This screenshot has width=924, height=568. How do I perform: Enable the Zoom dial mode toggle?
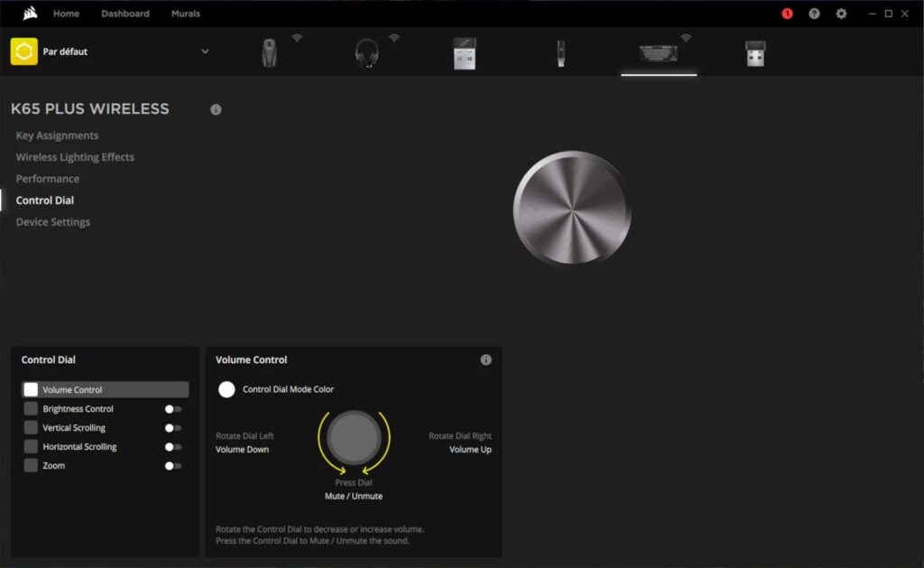click(x=173, y=466)
